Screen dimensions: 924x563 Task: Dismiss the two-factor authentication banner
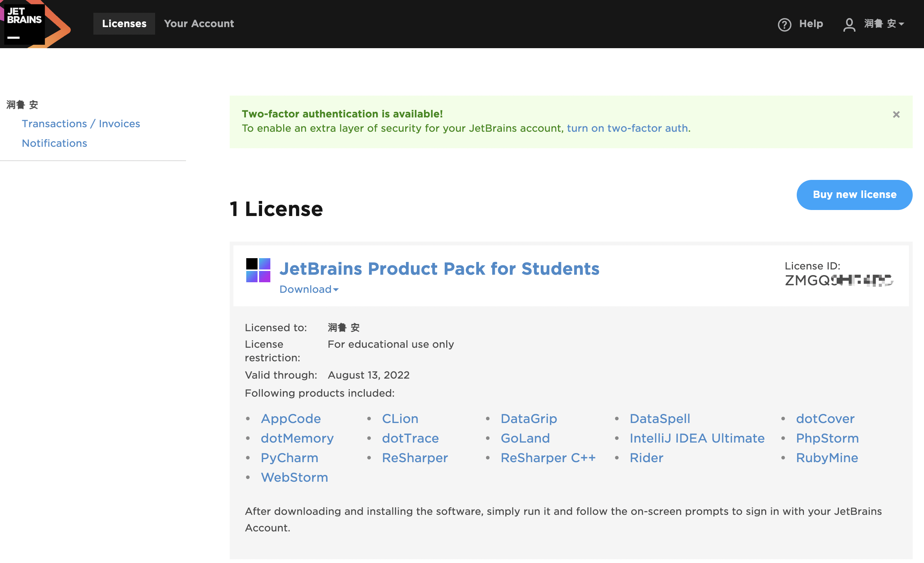896,114
